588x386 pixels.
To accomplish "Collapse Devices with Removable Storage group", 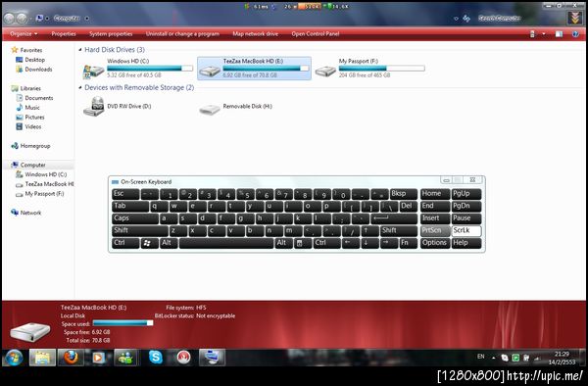I will pos(80,88).
